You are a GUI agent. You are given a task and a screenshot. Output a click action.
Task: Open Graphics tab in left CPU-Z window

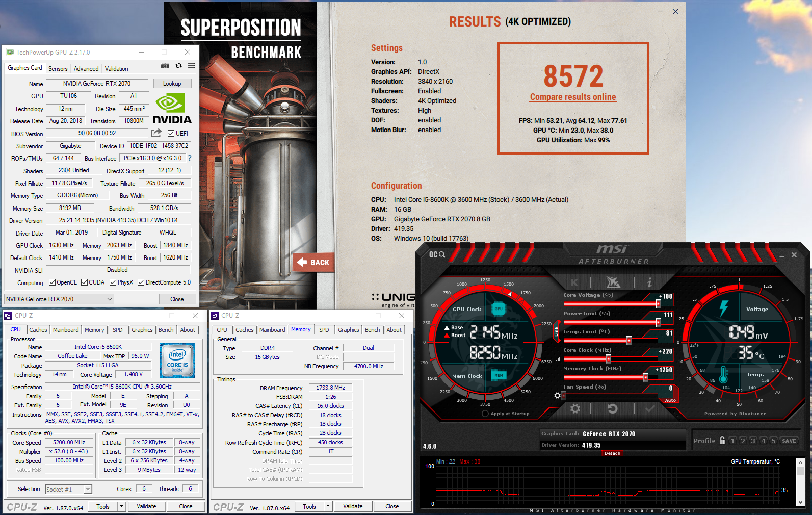coord(142,330)
